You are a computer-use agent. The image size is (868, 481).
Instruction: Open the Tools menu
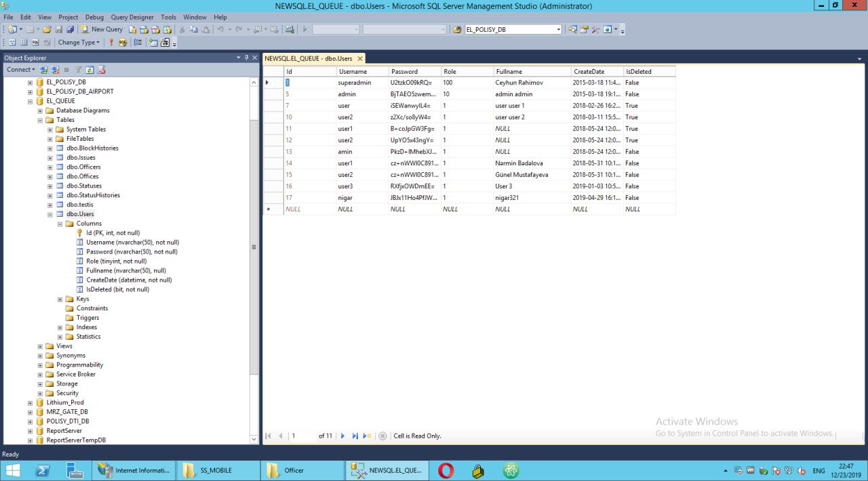coord(168,17)
